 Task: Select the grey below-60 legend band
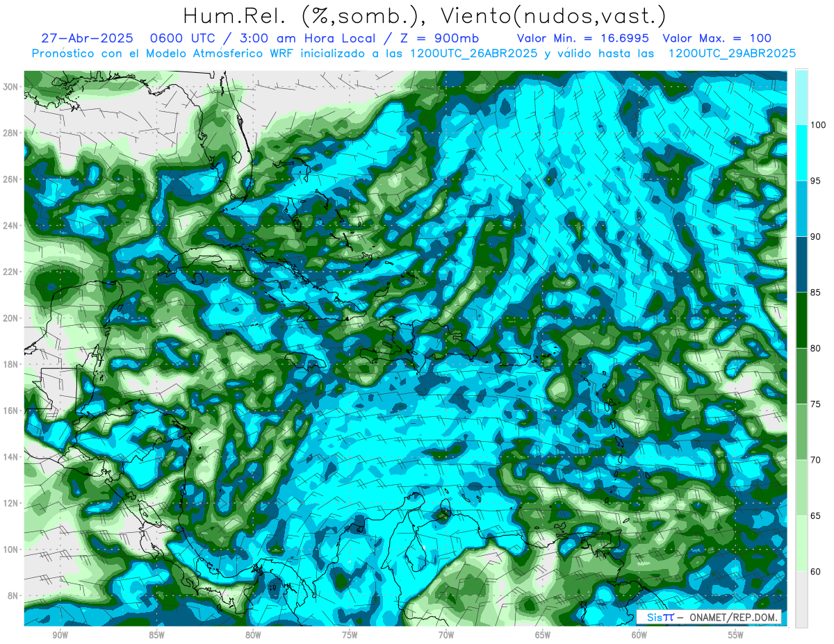pyautogui.click(x=801, y=599)
